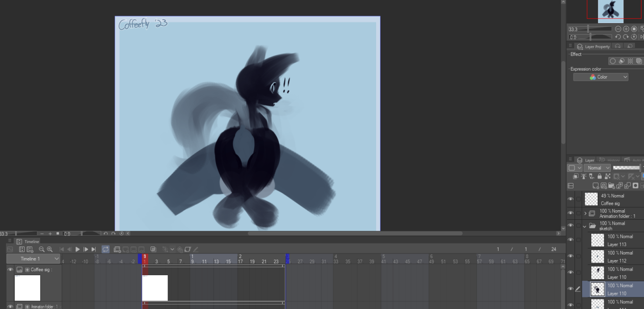The image size is (644, 309).
Task: Select the border effect icon
Action: [x=613, y=61]
